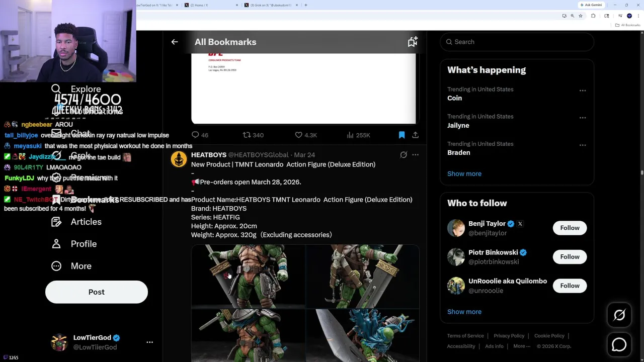Open more options for Braden trend
This screenshot has height=362, width=644.
click(x=583, y=145)
